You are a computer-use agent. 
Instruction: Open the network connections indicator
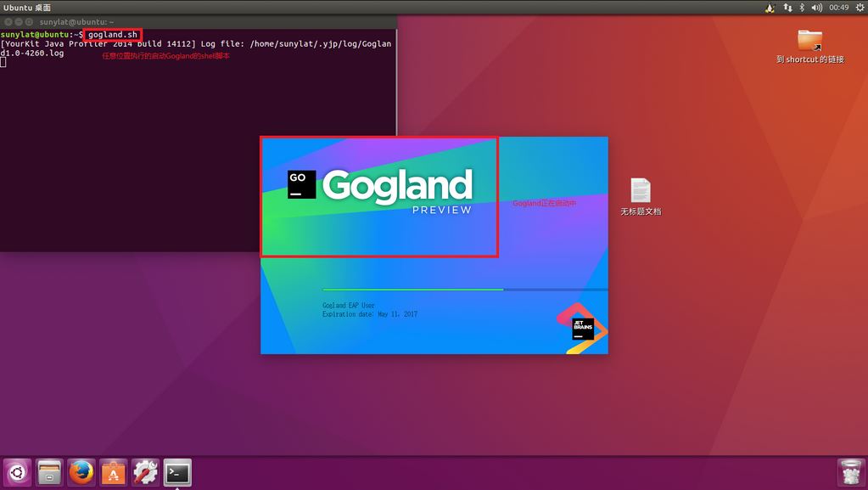pyautogui.click(x=787, y=8)
